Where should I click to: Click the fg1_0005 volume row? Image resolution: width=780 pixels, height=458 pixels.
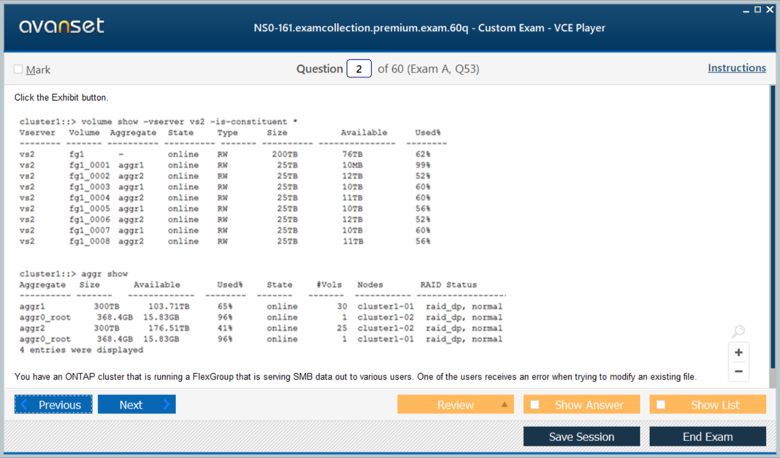click(225, 209)
